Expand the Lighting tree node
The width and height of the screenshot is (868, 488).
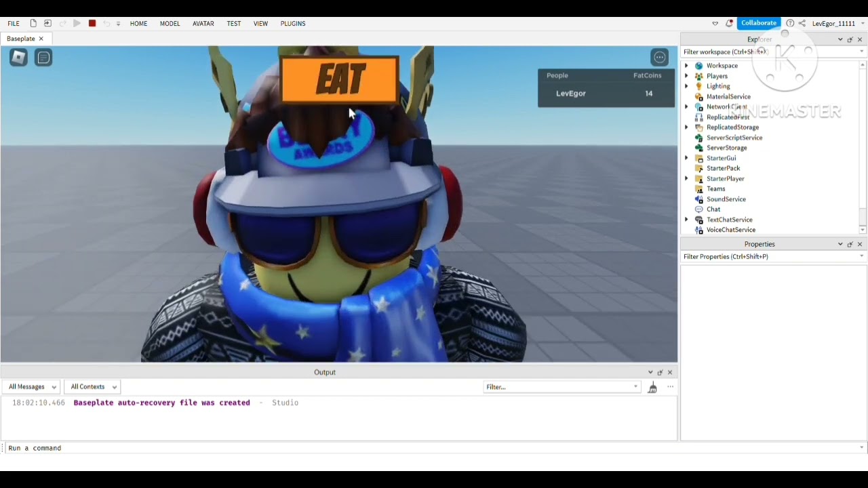686,86
